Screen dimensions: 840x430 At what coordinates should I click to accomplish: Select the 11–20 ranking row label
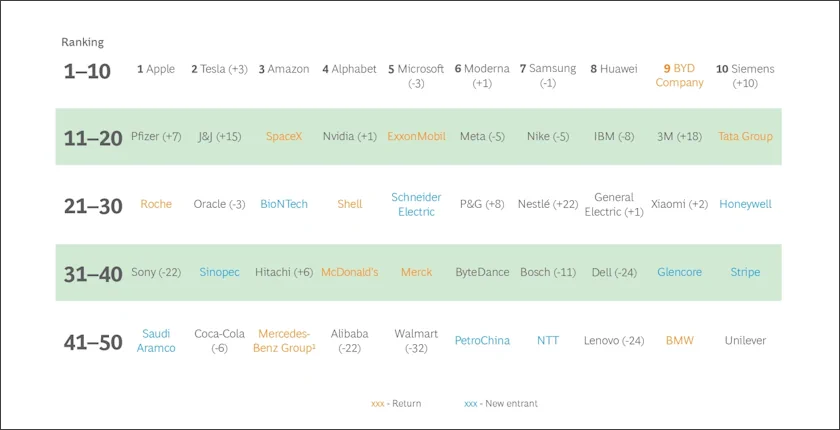pos(93,138)
